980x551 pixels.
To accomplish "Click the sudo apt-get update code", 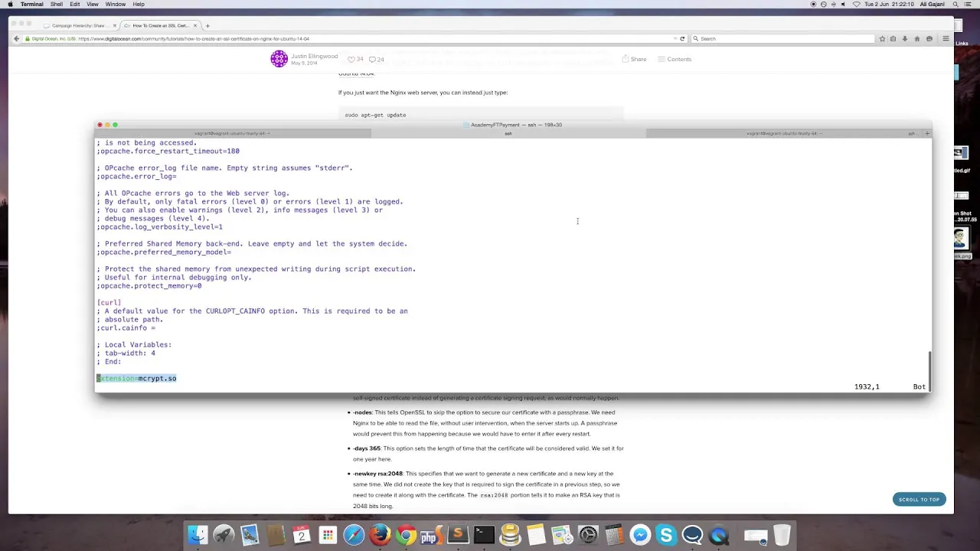I will [375, 115].
